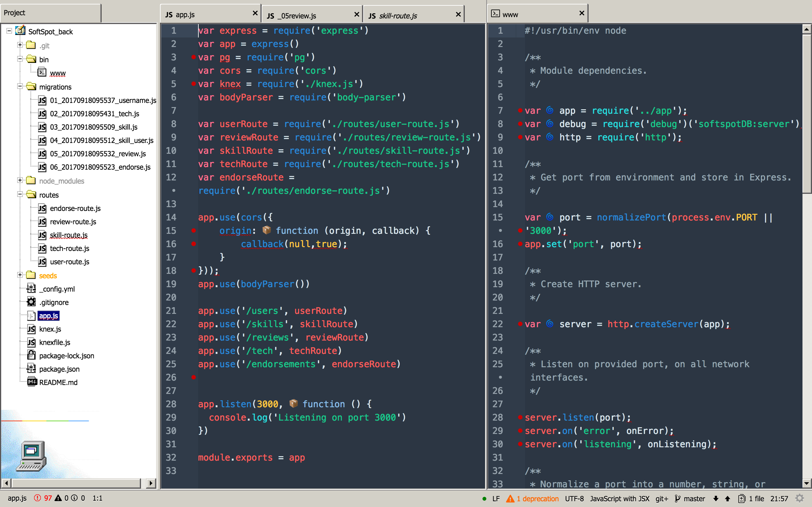Click the package.json file icon
This screenshot has height=507, width=812.
(x=31, y=368)
